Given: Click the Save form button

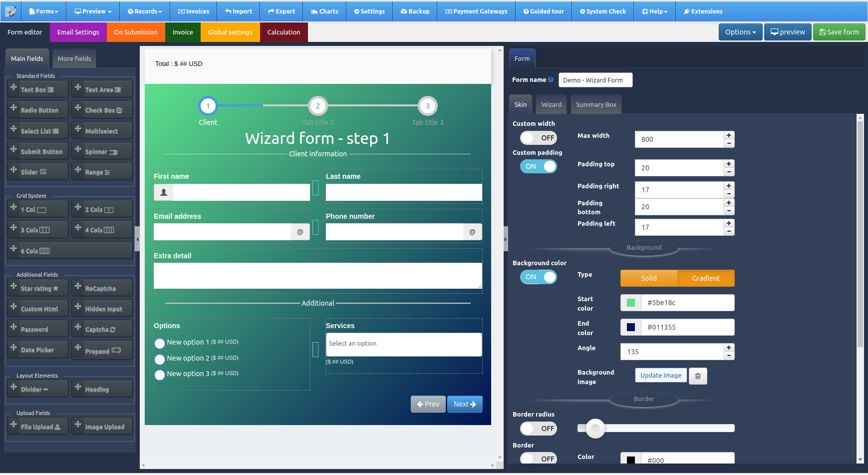Looking at the screenshot, I should 839,31.
